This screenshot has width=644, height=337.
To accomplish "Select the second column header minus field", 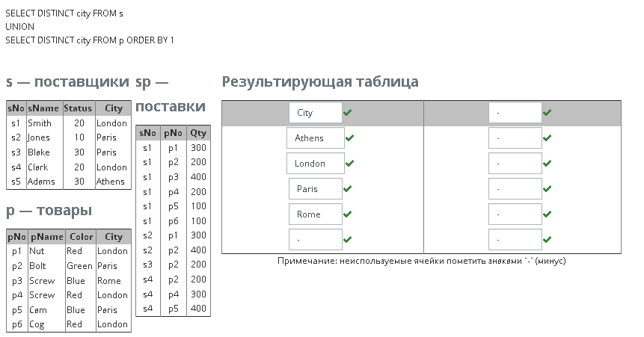I will point(515,113).
